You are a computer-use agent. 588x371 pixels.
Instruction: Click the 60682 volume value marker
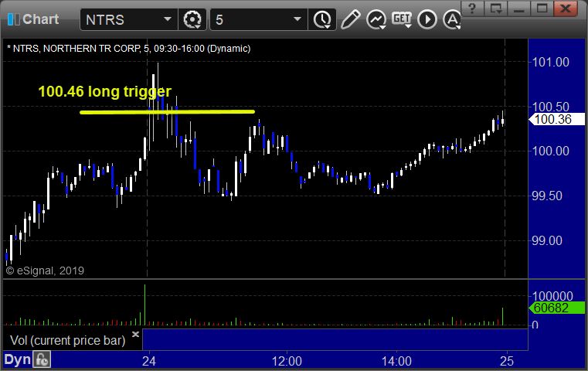[556, 308]
